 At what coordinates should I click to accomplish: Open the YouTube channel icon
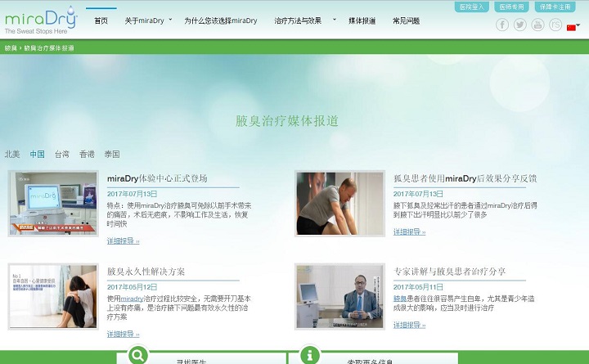(x=537, y=25)
